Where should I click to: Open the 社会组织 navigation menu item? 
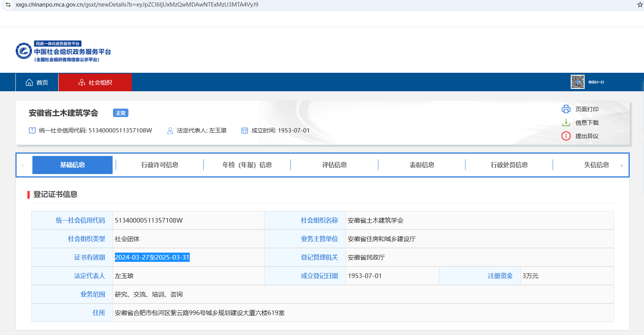click(95, 82)
